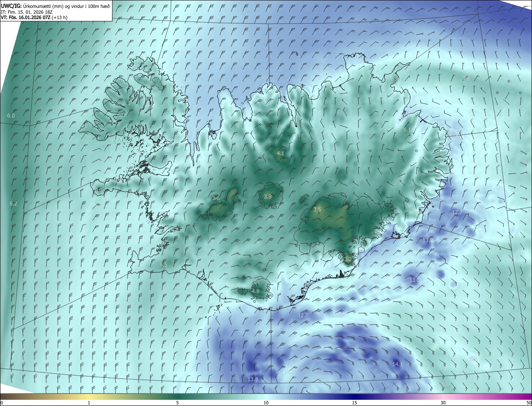Viewport: 532px width, 406px height.
Task: Click the 4.8 value label
Action: (256, 291)
